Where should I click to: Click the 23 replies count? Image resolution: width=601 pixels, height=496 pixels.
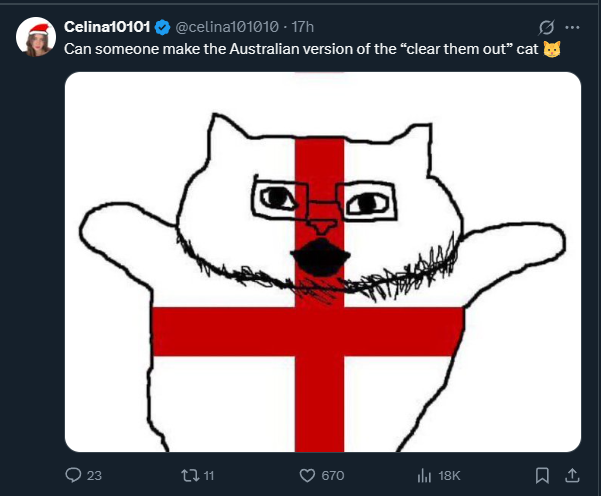pyautogui.click(x=95, y=475)
